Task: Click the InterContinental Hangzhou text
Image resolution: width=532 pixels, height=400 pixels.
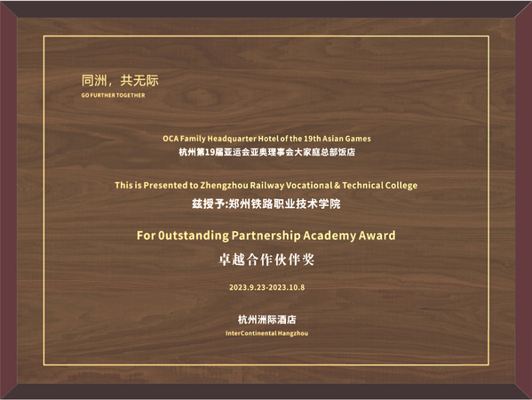Action: (266, 333)
